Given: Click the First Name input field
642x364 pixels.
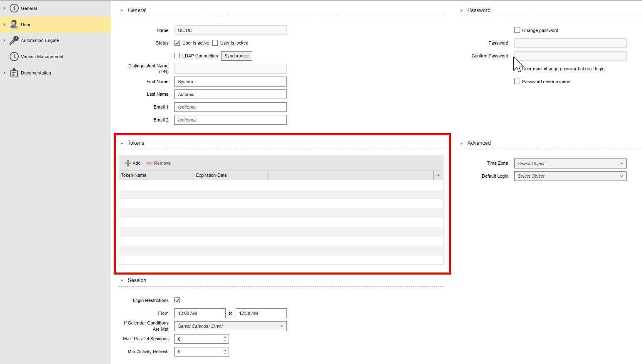Looking at the screenshot, I should click(230, 82).
